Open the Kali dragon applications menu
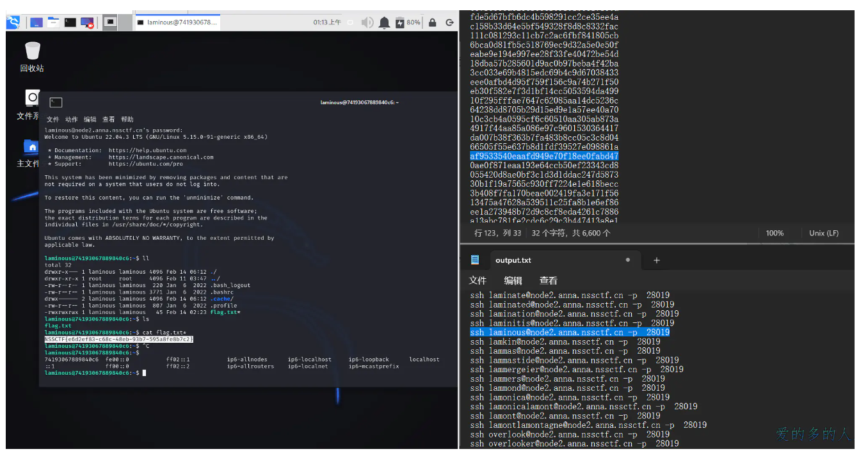Viewport: 868px width, 456px height. (13, 22)
